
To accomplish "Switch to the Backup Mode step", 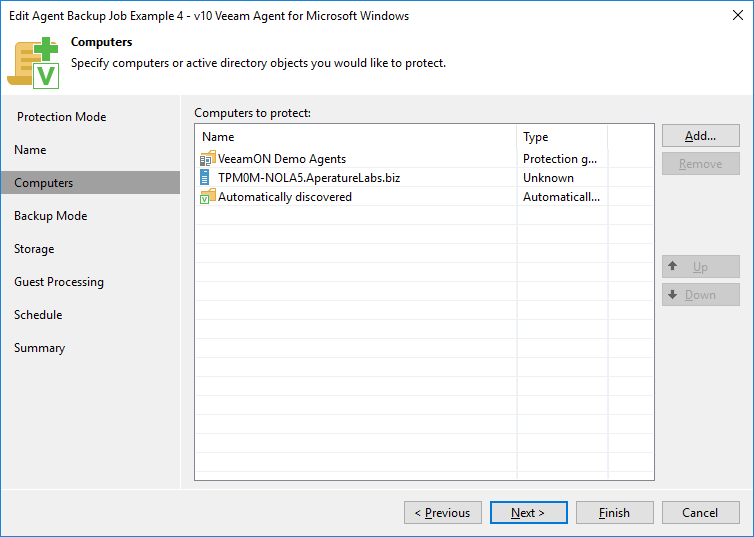I will point(50,216).
